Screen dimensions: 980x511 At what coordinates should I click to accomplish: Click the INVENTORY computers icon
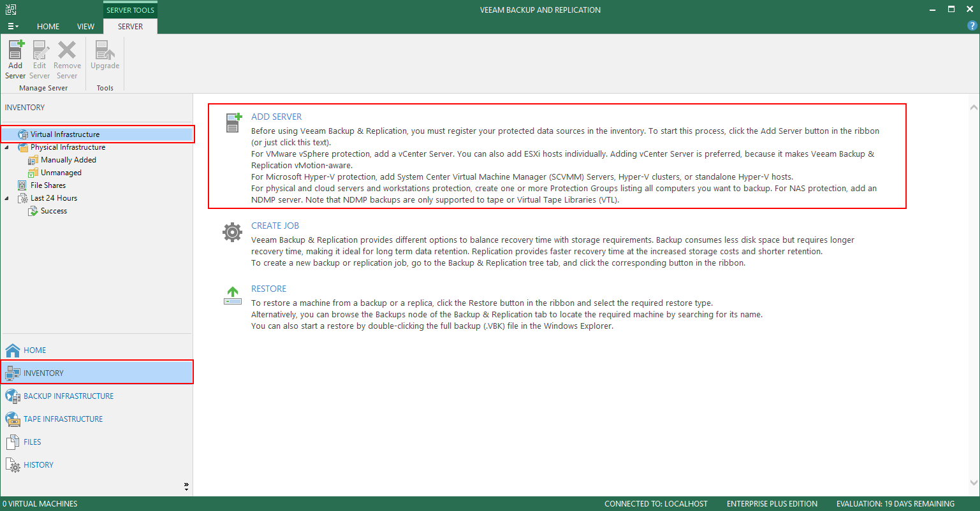coord(13,373)
